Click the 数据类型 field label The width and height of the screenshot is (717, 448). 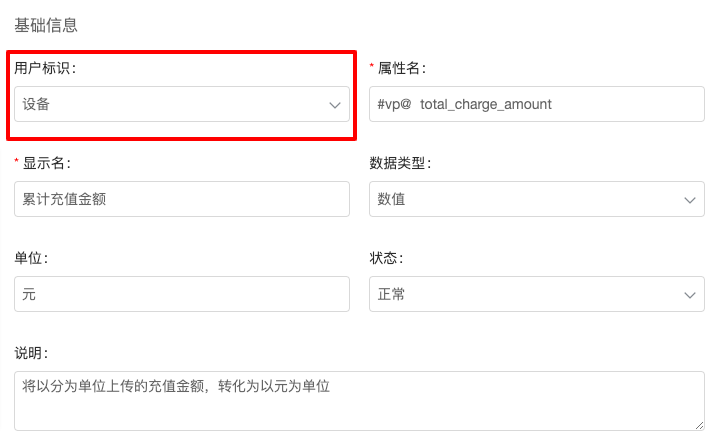coord(401,163)
